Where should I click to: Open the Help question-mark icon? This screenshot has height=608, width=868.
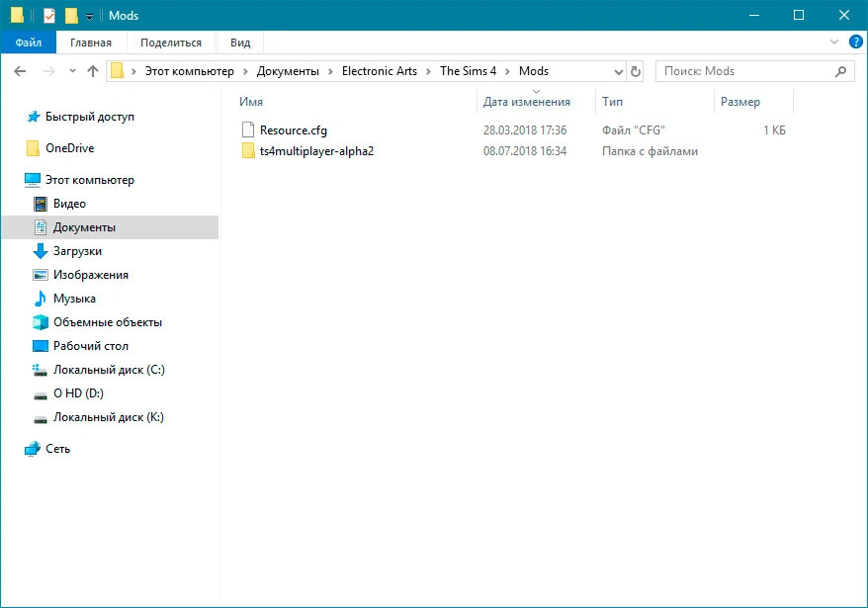[855, 43]
